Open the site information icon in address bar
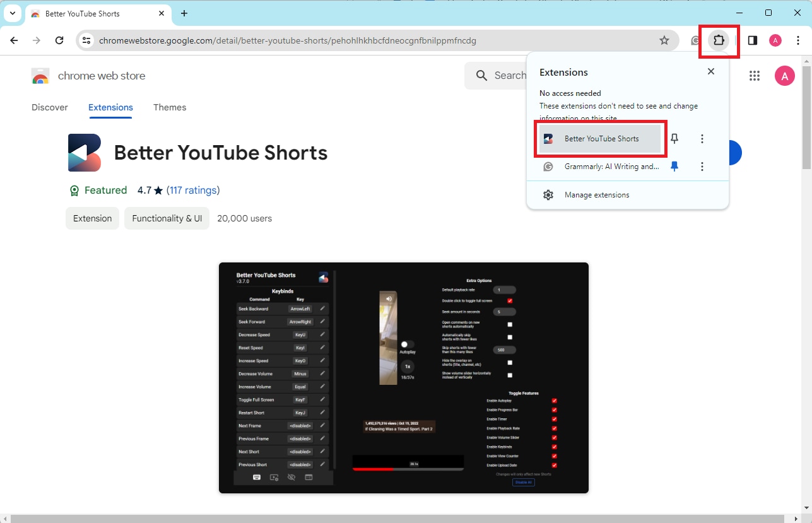Image resolution: width=812 pixels, height=523 pixels. click(x=88, y=40)
